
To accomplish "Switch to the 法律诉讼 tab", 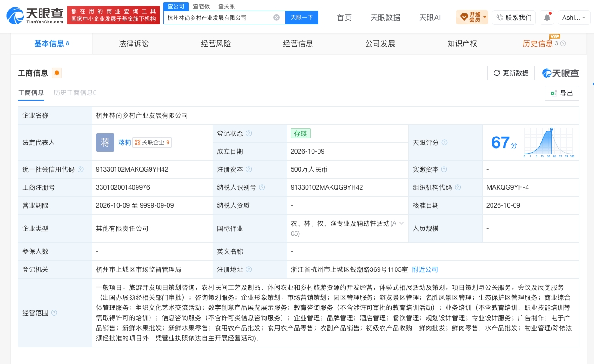I will coord(134,43).
